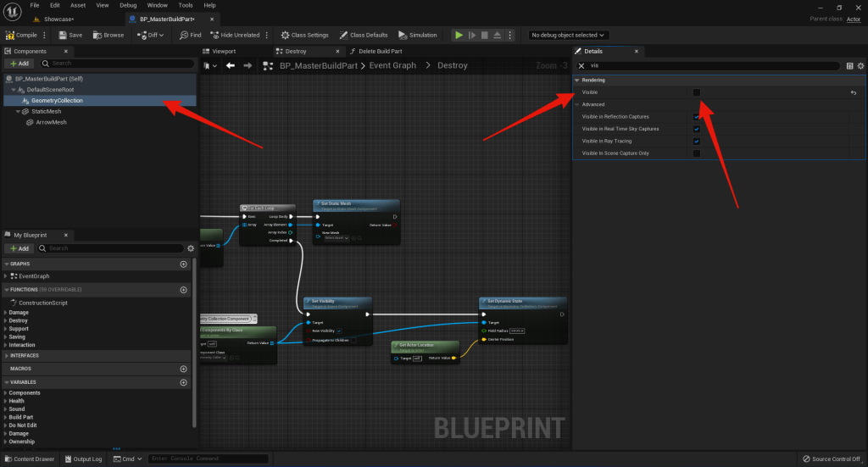Switch to the Viewport tab
Image resolution: width=868 pixels, height=467 pixels.
click(224, 52)
